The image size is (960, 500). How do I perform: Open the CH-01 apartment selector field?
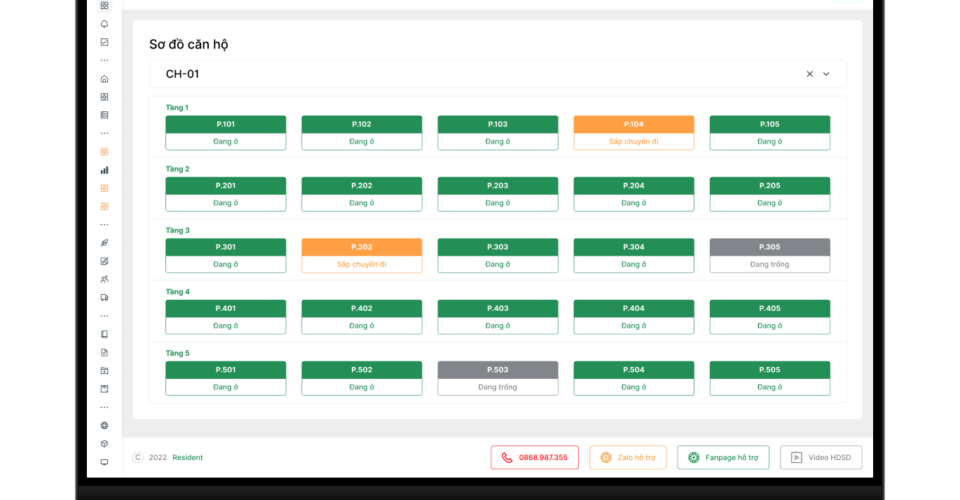tap(480, 74)
